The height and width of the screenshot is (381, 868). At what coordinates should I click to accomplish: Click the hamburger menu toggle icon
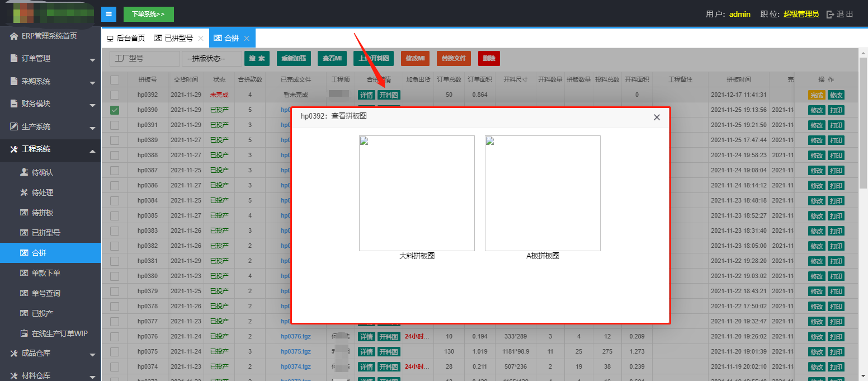pyautogui.click(x=108, y=14)
